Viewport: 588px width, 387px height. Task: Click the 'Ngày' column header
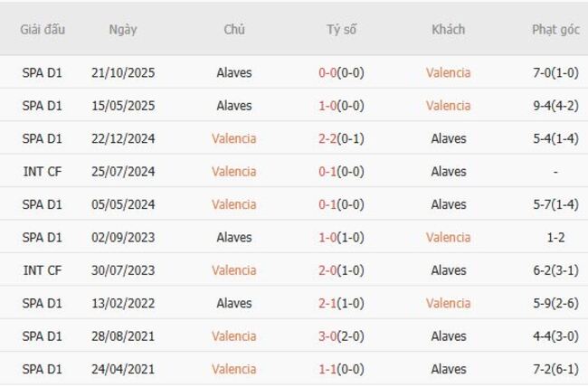click(x=123, y=29)
